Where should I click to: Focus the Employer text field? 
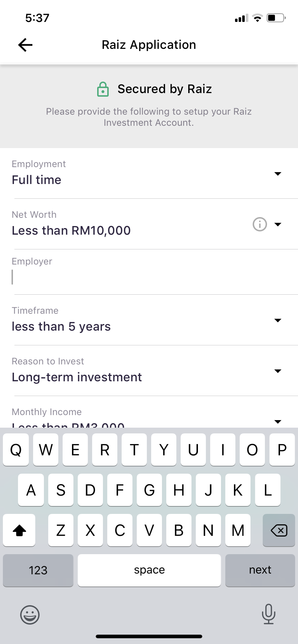[144, 277]
